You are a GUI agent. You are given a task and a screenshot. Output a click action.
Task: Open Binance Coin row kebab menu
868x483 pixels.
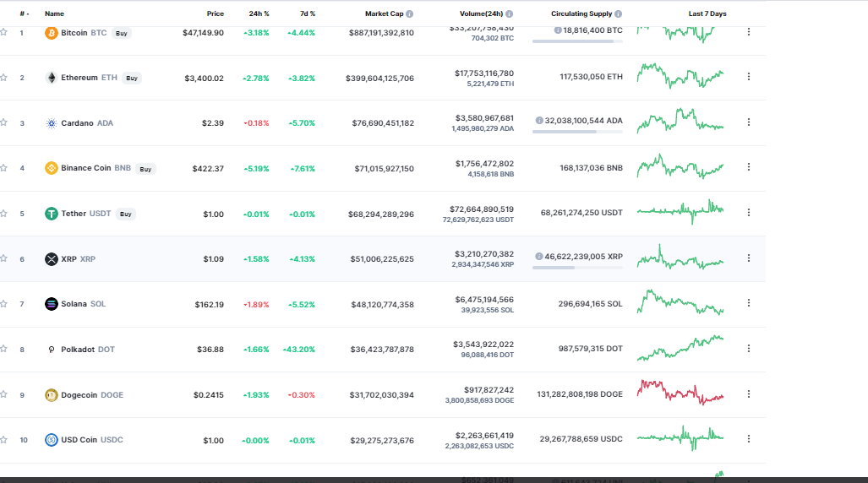coord(749,166)
